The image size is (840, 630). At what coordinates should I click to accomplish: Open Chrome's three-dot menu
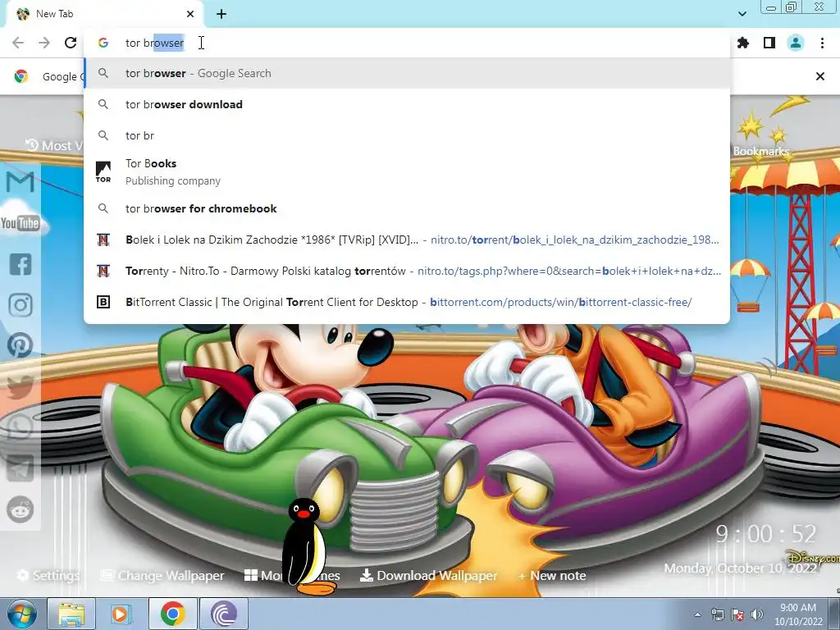click(x=822, y=43)
